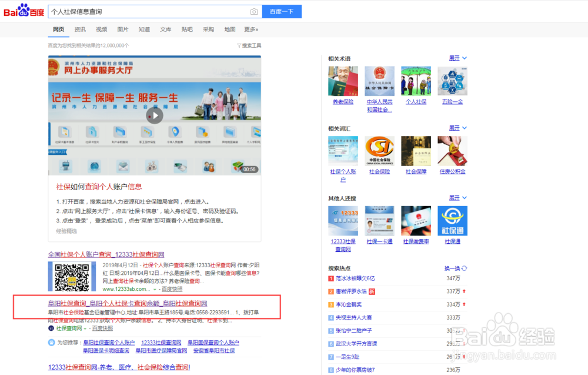Open the 更多 tabs menu
The height and width of the screenshot is (375, 588).
(251, 29)
